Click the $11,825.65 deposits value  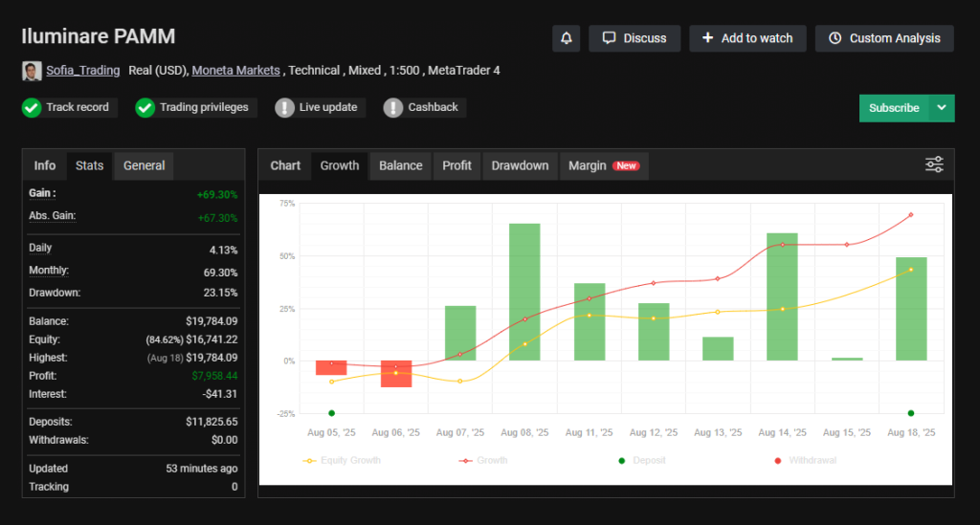212,422
